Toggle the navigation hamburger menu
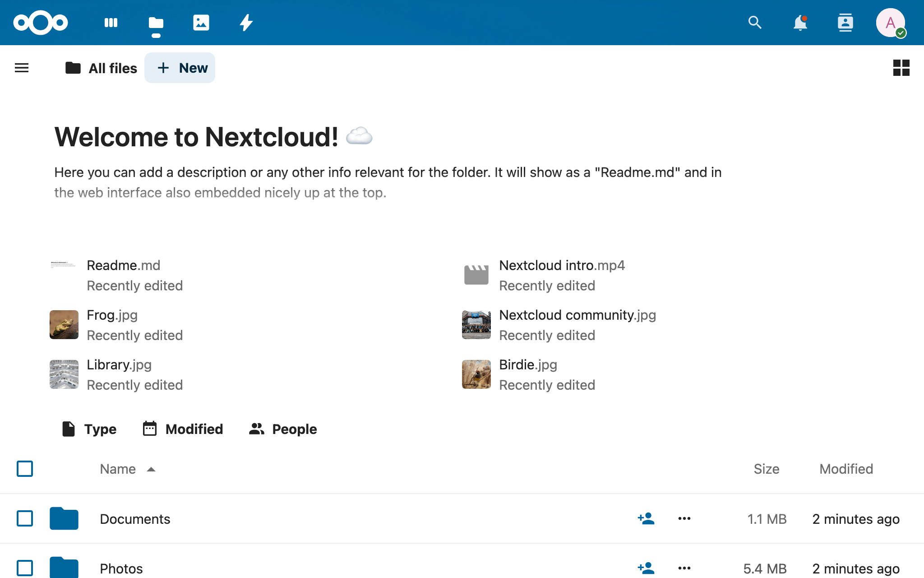 (x=22, y=68)
